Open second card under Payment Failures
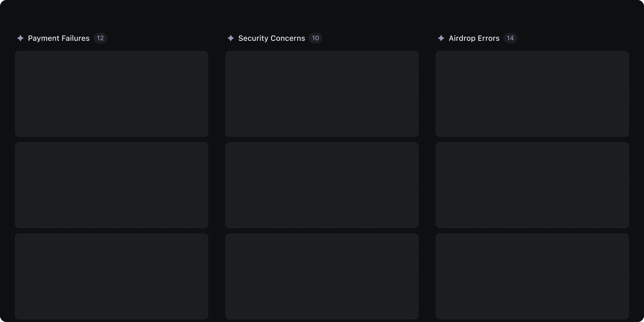 (x=111, y=185)
